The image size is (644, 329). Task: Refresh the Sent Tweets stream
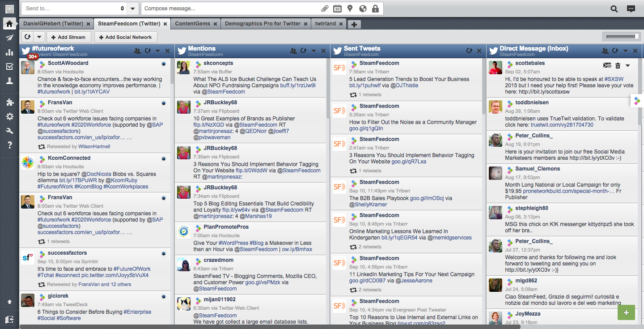click(x=469, y=51)
